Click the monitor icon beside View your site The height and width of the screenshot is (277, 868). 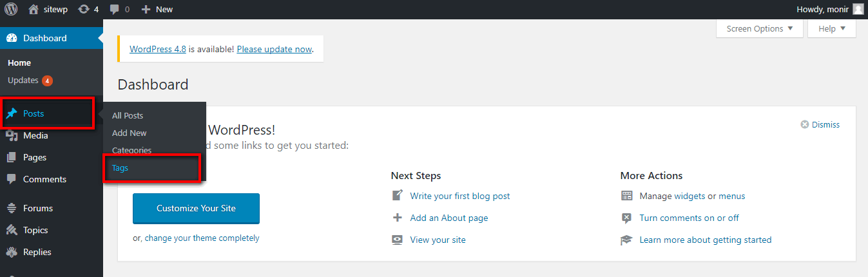point(398,240)
